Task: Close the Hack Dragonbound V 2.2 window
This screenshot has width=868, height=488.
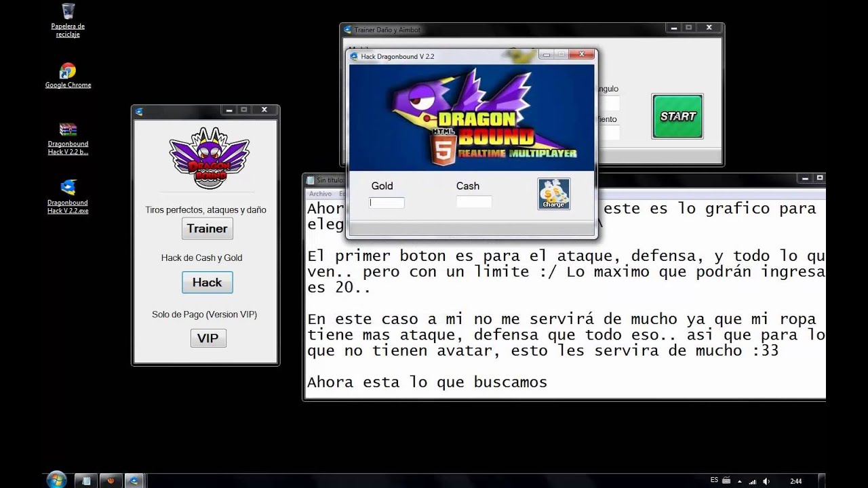Action: point(581,54)
